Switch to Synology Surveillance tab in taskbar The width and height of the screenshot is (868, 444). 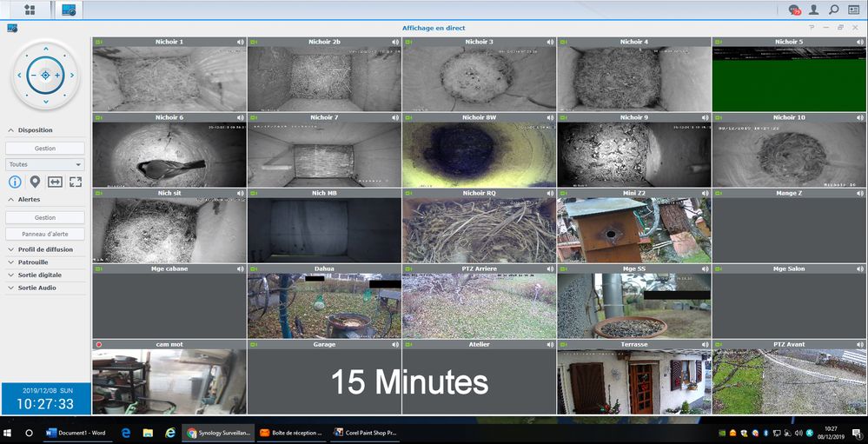(x=218, y=432)
